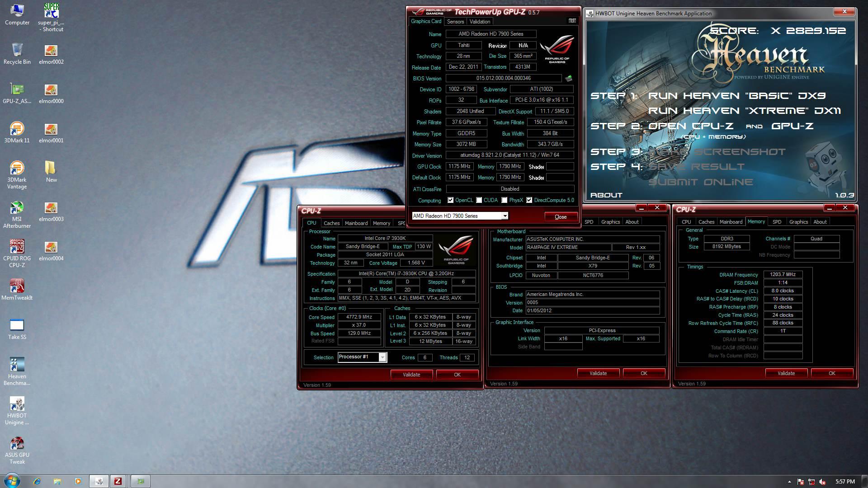Image resolution: width=868 pixels, height=488 pixels.
Task: Click the BIOS Version field in GPU-Z
Action: [x=504, y=78]
